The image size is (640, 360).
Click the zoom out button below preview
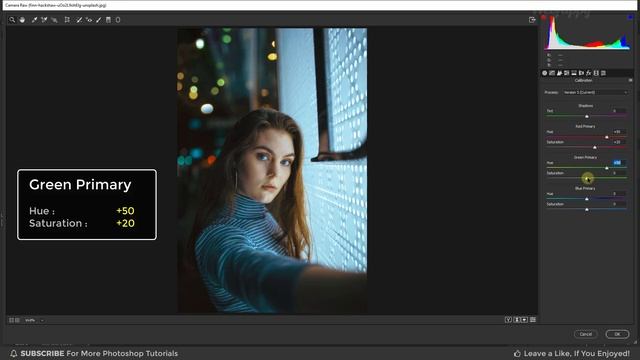tap(11, 320)
